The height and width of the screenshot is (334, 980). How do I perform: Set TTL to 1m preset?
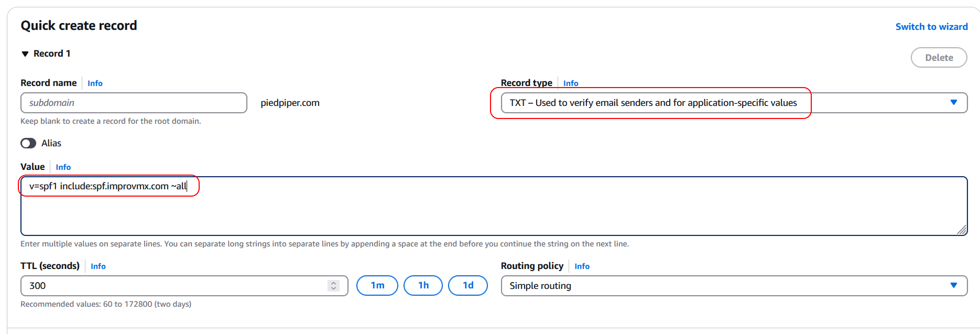(377, 286)
